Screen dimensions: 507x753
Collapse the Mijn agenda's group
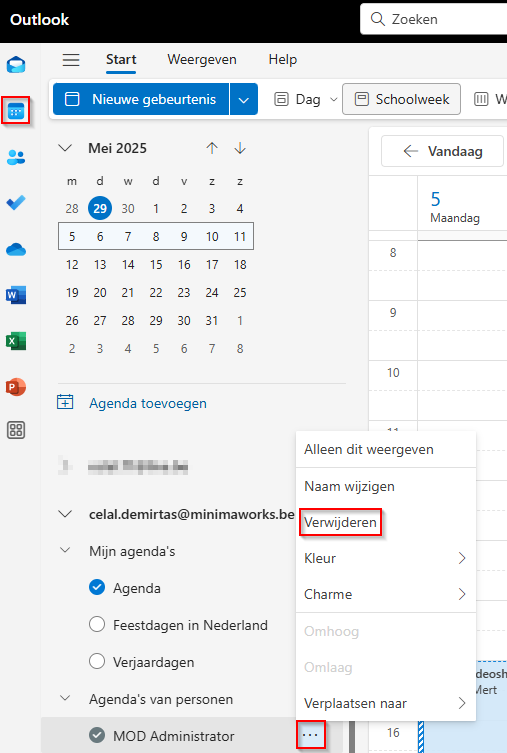click(x=65, y=550)
